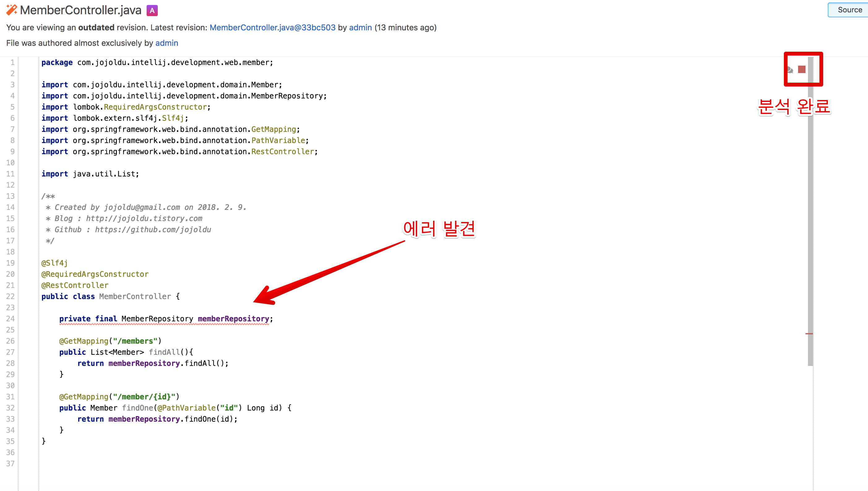Click the @RestController annotation on line 21
Viewport: 868px width, 491px height.
click(x=75, y=285)
